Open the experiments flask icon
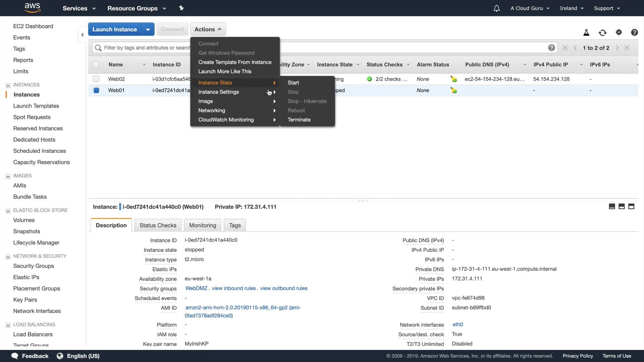Image resolution: width=644 pixels, height=362 pixels. click(x=586, y=33)
